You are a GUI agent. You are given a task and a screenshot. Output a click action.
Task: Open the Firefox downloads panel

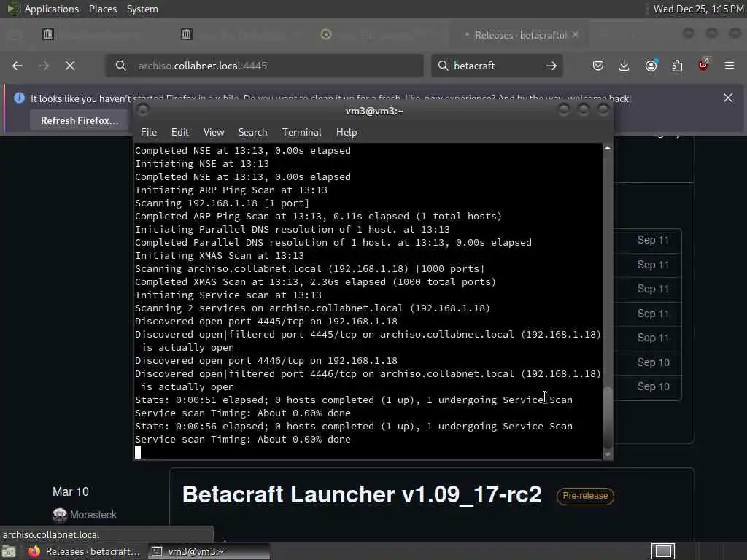(x=624, y=66)
